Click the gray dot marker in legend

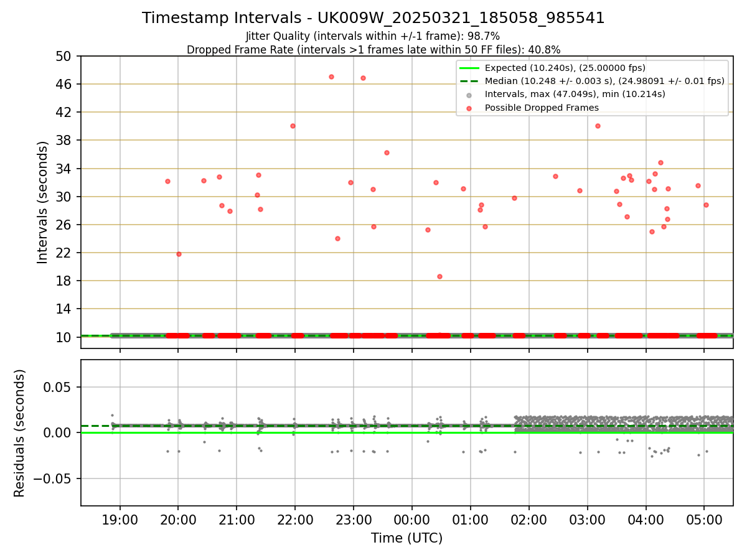point(469,95)
